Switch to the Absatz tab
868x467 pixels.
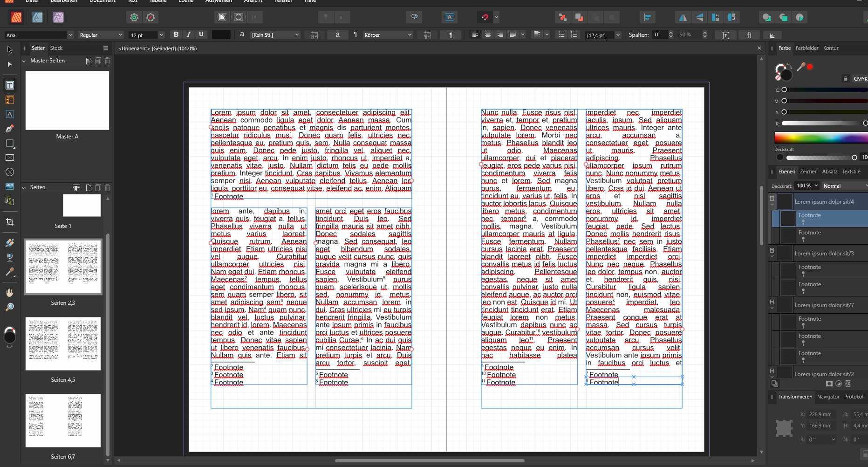[x=830, y=172]
